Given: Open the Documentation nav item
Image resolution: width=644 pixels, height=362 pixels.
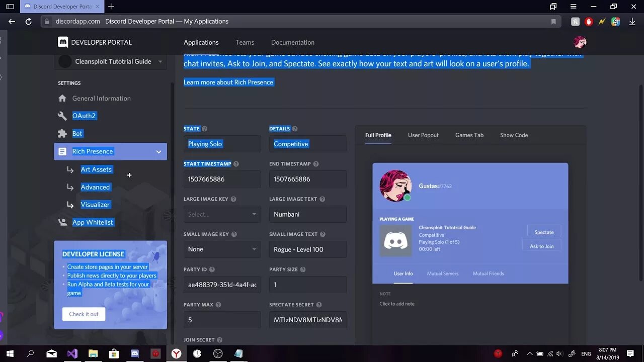Looking at the screenshot, I should point(293,42).
